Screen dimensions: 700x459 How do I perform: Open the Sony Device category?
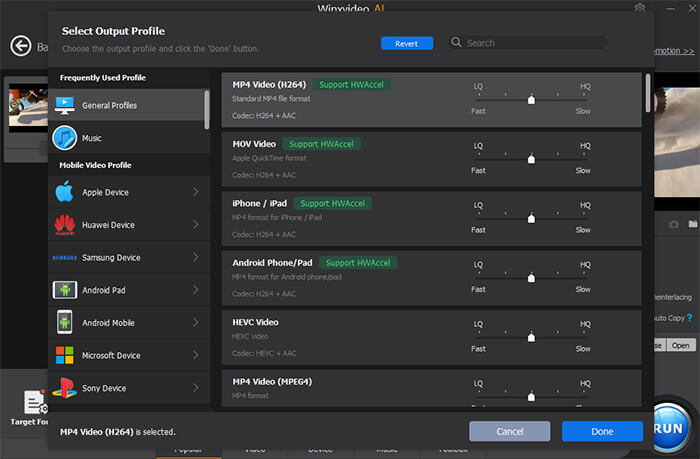pos(129,388)
